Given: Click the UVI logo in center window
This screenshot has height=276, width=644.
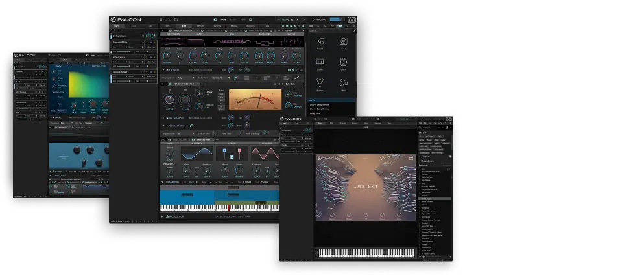Looking at the screenshot, I should [x=352, y=19].
